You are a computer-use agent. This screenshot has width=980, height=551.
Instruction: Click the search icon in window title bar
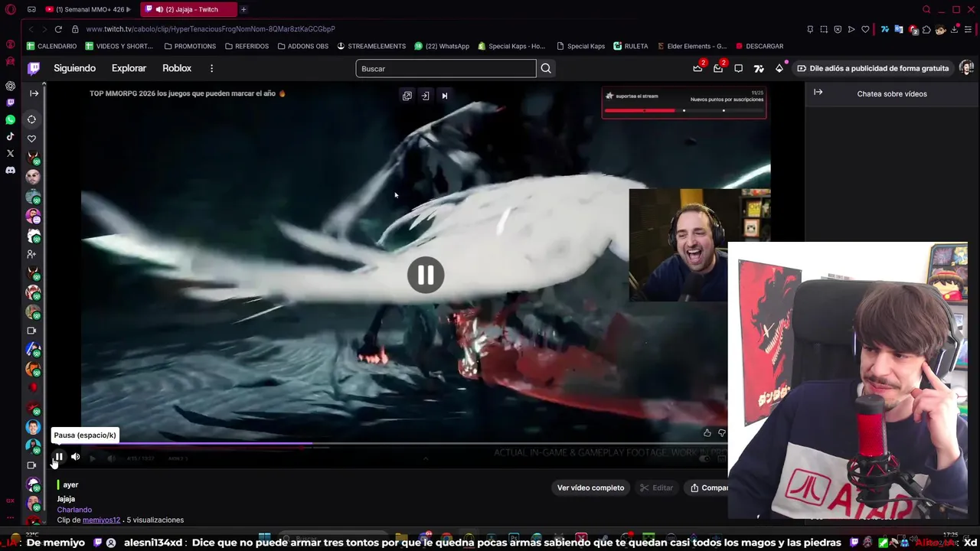tap(926, 9)
